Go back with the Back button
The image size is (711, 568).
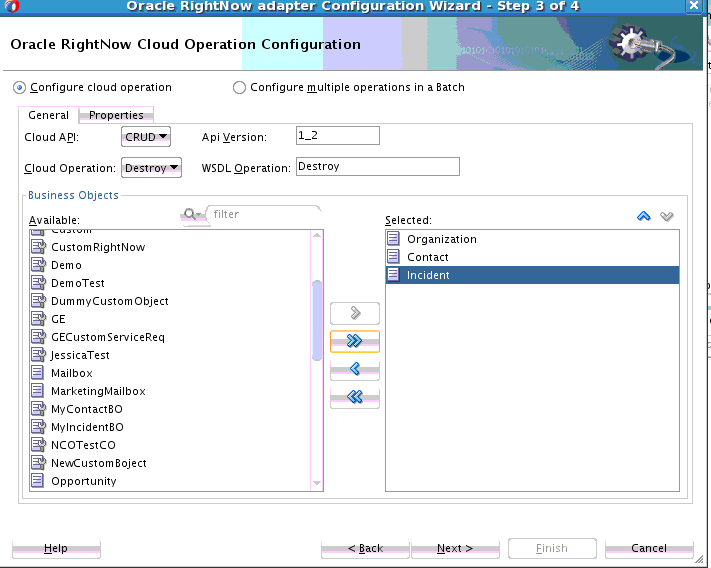(x=365, y=548)
